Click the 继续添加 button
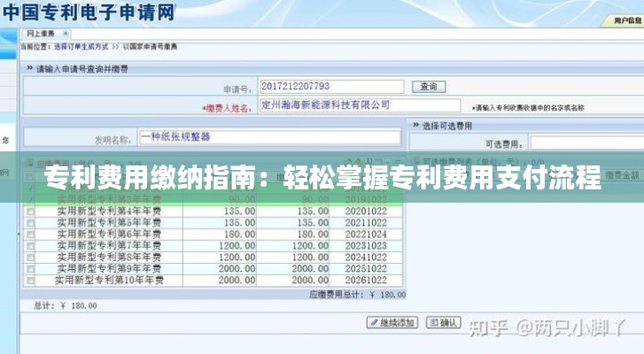This screenshot has height=354, width=644. coord(392,323)
